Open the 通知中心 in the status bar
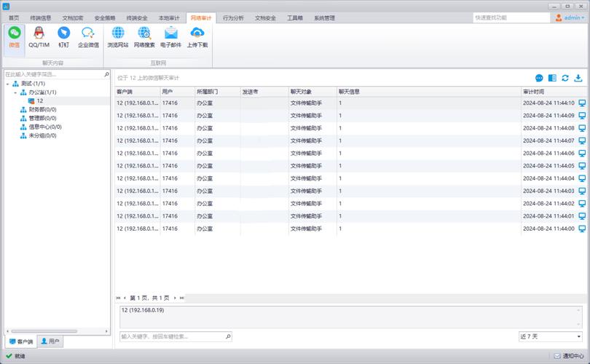Screen dimensions: 590x364 pyautogui.click(x=569, y=356)
